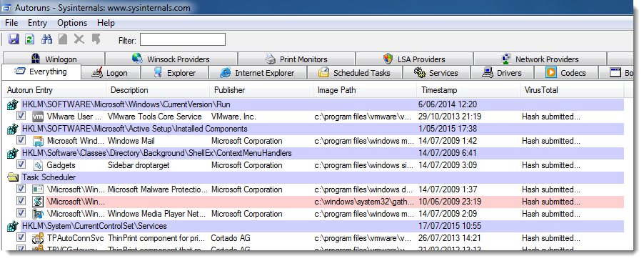
Task: Uncheck the highlighted gather task entry
Action: [21, 202]
